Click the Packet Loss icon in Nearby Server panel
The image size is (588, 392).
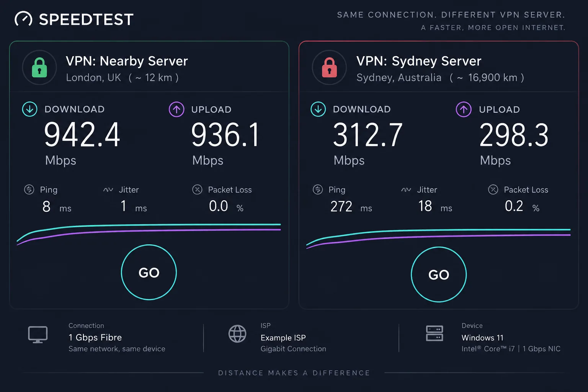(x=197, y=189)
